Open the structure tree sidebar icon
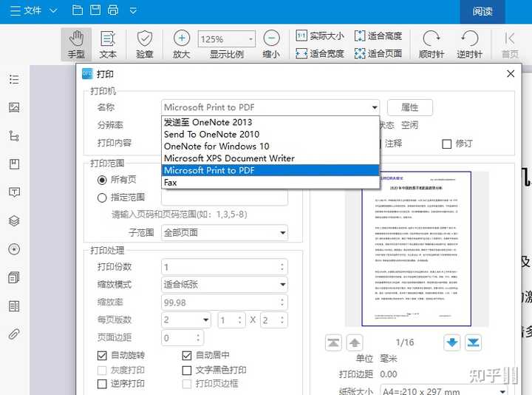Image resolution: width=532 pixels, height=395 pixels. pos(14,136)
